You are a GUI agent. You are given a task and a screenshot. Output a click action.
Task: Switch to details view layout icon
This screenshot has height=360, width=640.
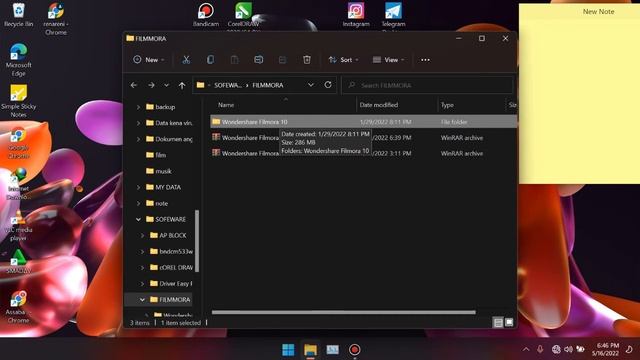pos(498,323)
